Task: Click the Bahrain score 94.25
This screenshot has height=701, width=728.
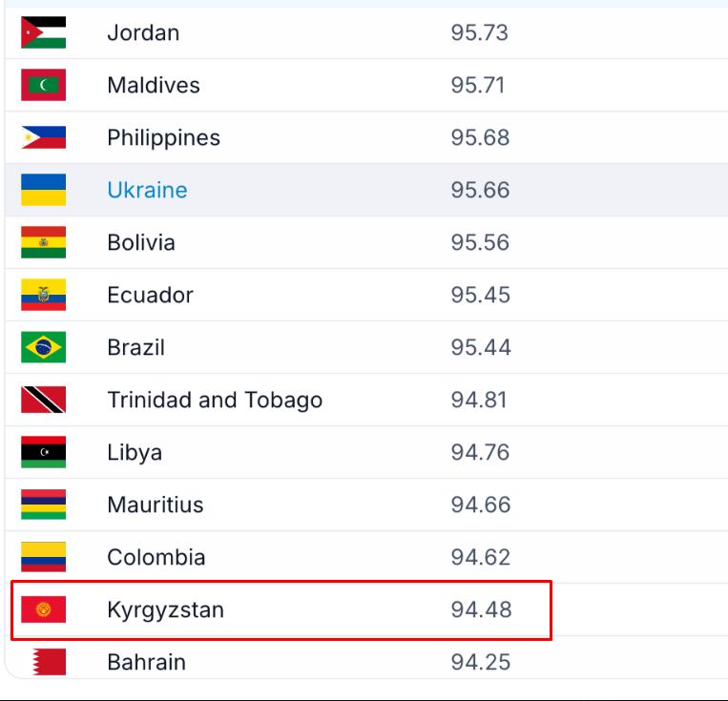Action: click(480, 662)
